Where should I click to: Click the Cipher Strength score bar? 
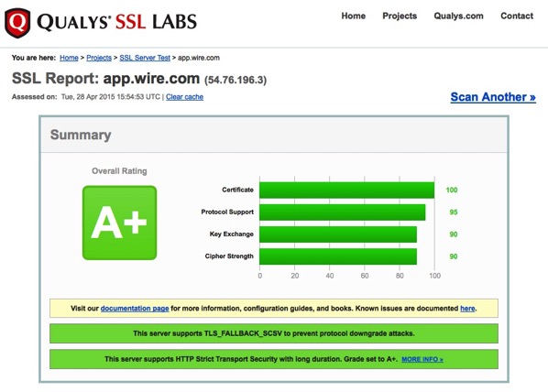pos(338,256)
